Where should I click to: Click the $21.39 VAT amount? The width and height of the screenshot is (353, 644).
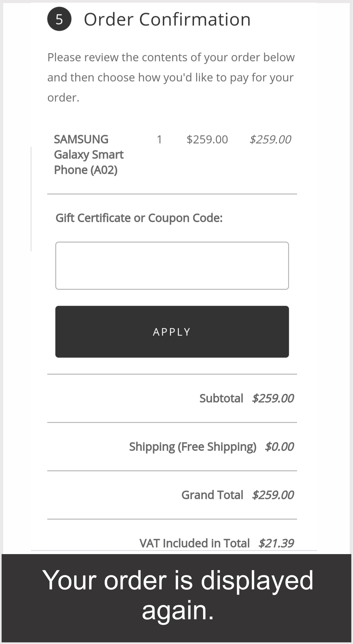(276, 543)
